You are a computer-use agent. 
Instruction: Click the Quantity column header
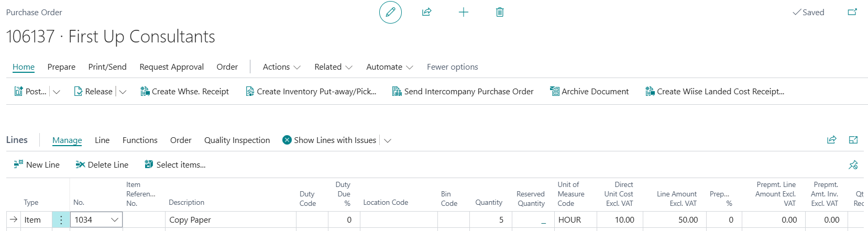click(x=489, y=202)
